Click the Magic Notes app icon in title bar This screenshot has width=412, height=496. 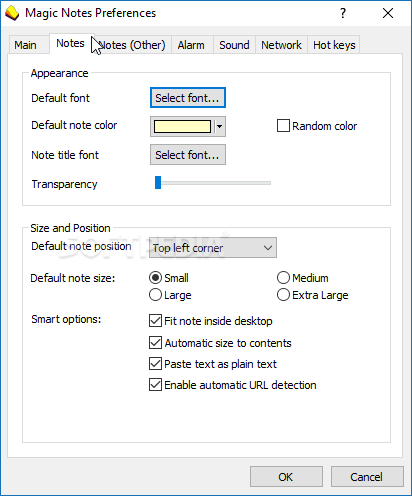[12, 13]
